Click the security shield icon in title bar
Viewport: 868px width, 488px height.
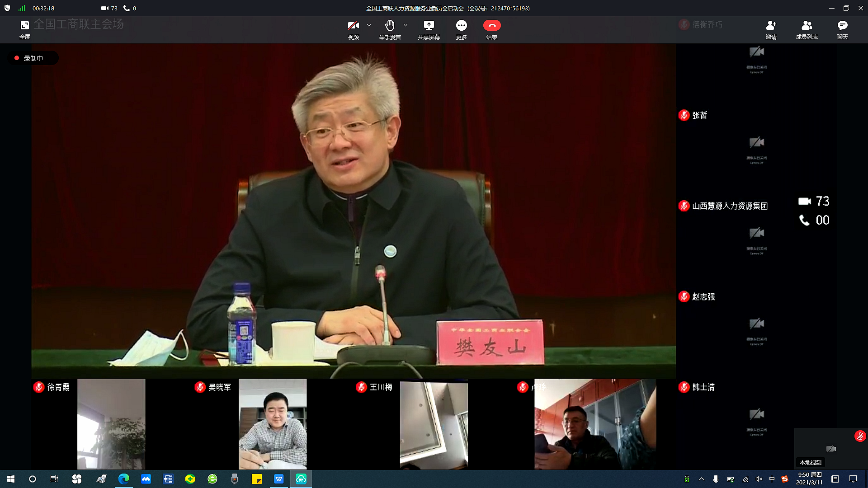coord(7,8)
